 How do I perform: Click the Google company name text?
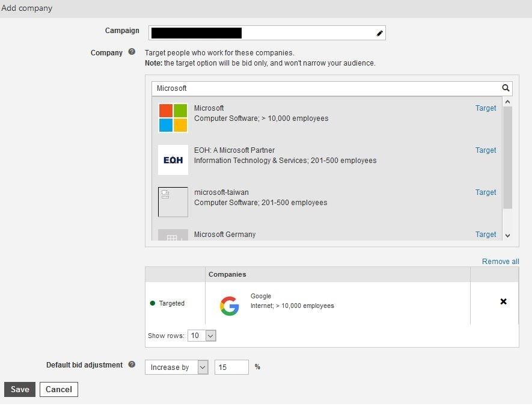tap(261, 296)
